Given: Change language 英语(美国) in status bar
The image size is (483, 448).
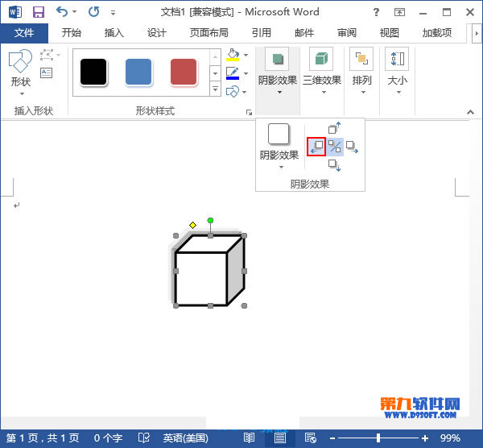Looking at the screenshot, I should point(185,438).
